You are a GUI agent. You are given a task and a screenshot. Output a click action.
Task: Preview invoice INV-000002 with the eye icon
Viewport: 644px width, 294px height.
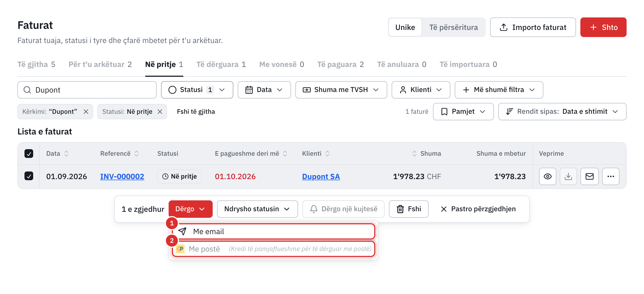point(547,176)
